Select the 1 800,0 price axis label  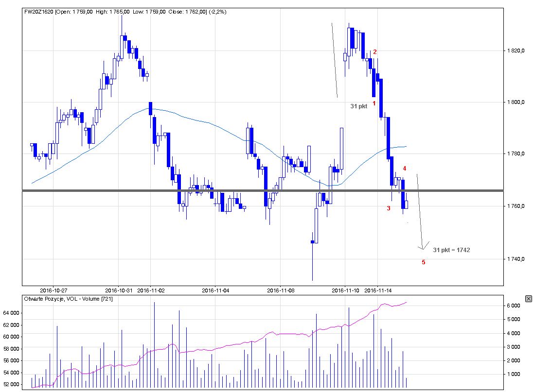tap(516, 102)
